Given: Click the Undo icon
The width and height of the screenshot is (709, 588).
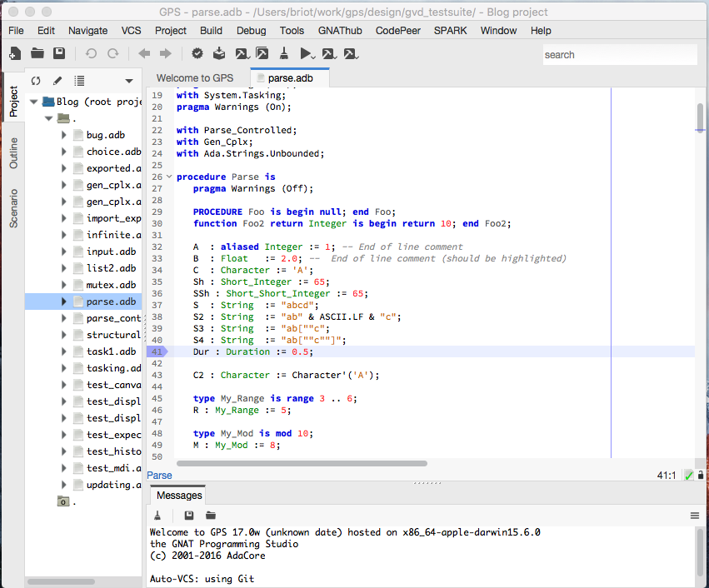Looking at the screenshot, I should (91, 52).
